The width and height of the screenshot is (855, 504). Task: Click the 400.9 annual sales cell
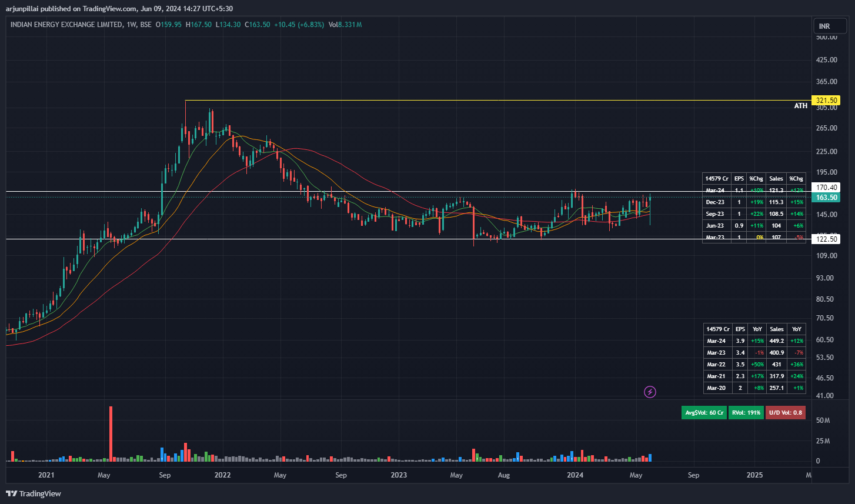(x=777, y=353)
